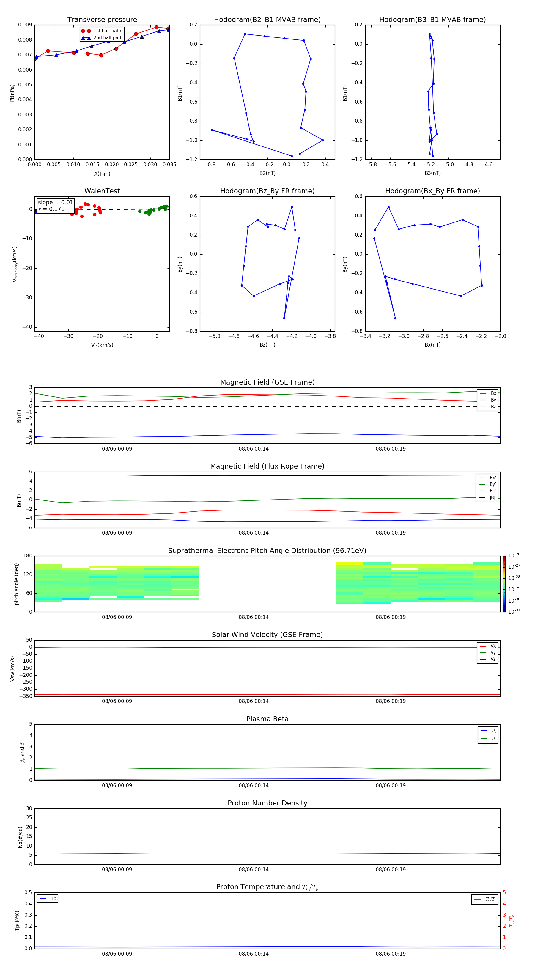Click the 'Hodogram(B3_B1 MVAB frame)' title
Image resolution: width=535 pixels, height=980 pixels.
(432, 20)
